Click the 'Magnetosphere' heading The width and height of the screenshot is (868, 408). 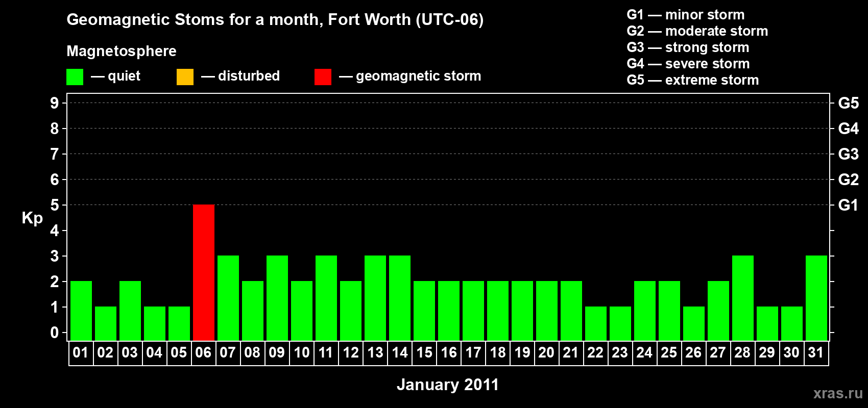click(122, 51)
